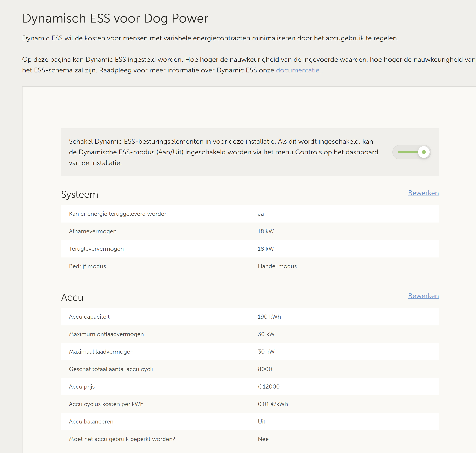Toggle the Dynamic ESS enable switch

tap(412, 152)
